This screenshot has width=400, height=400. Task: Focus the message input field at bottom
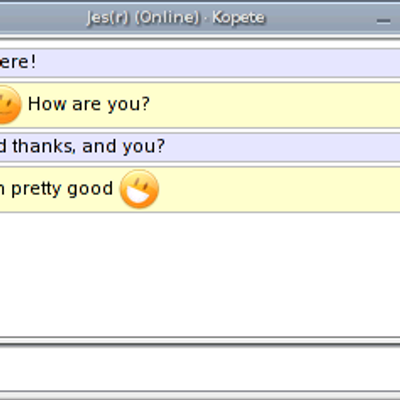pos(200,369)
